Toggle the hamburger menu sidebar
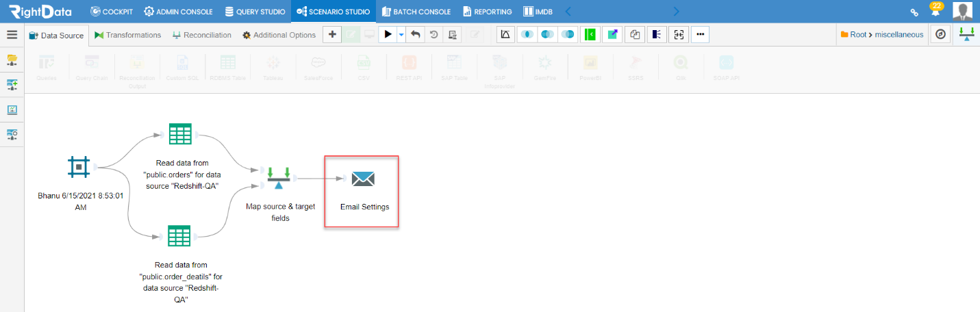 pos(12,35)
